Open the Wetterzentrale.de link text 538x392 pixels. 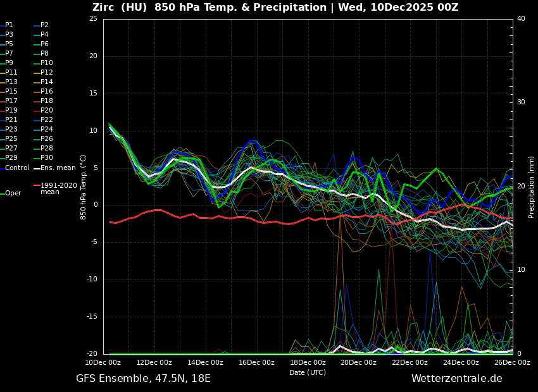[456, 379]
